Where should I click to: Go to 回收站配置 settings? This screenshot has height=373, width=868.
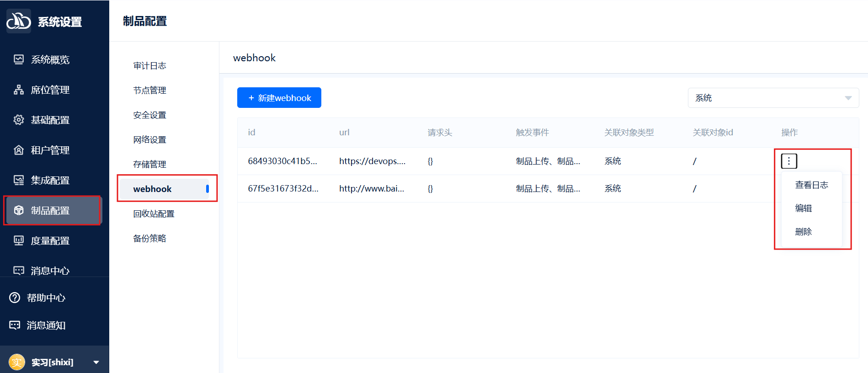point(154,213)
